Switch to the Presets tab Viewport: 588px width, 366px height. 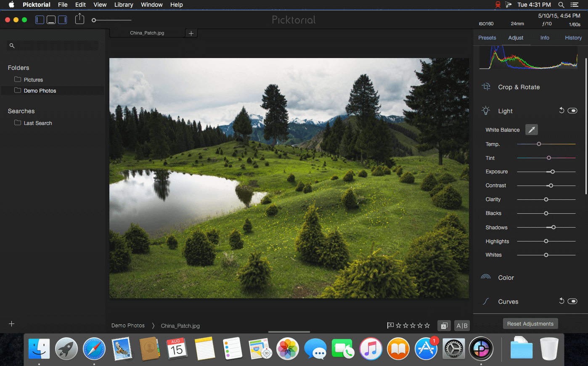point(487,38)
